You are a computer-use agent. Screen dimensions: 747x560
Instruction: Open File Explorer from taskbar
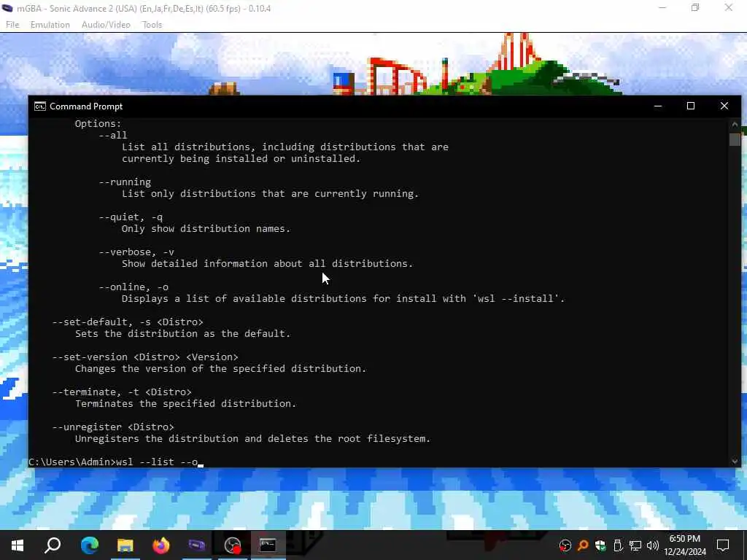coord(125,545)
